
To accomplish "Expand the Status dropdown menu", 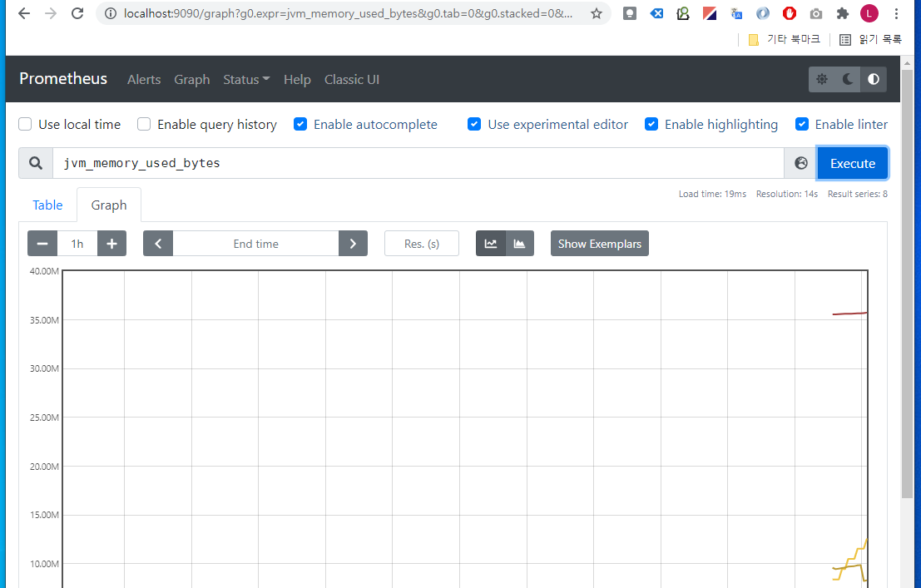I will point(246,79).
